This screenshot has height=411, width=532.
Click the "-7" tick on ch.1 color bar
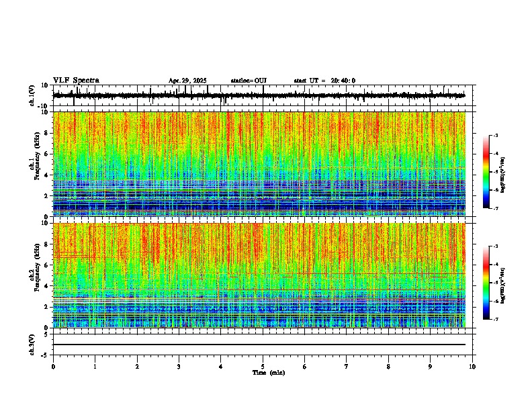click(496, 208)
